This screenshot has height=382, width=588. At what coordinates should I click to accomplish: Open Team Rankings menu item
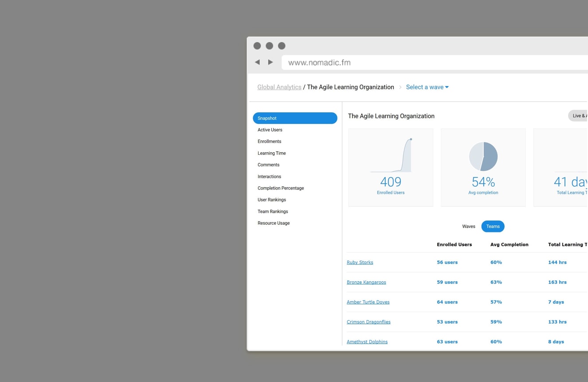click(272, 212)
